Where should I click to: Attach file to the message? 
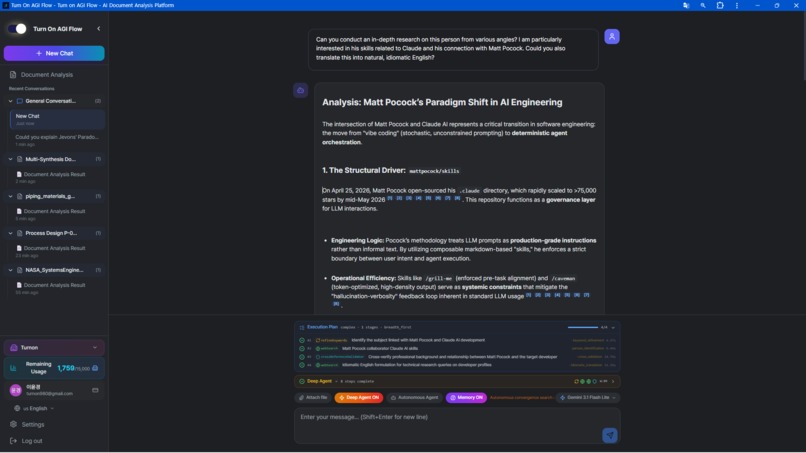point(313,397)
